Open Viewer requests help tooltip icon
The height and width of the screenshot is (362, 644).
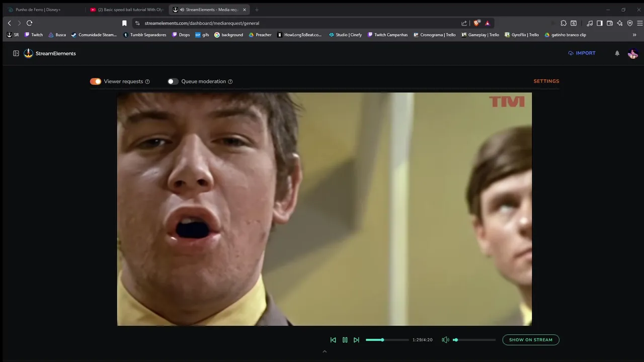(147, 81)
